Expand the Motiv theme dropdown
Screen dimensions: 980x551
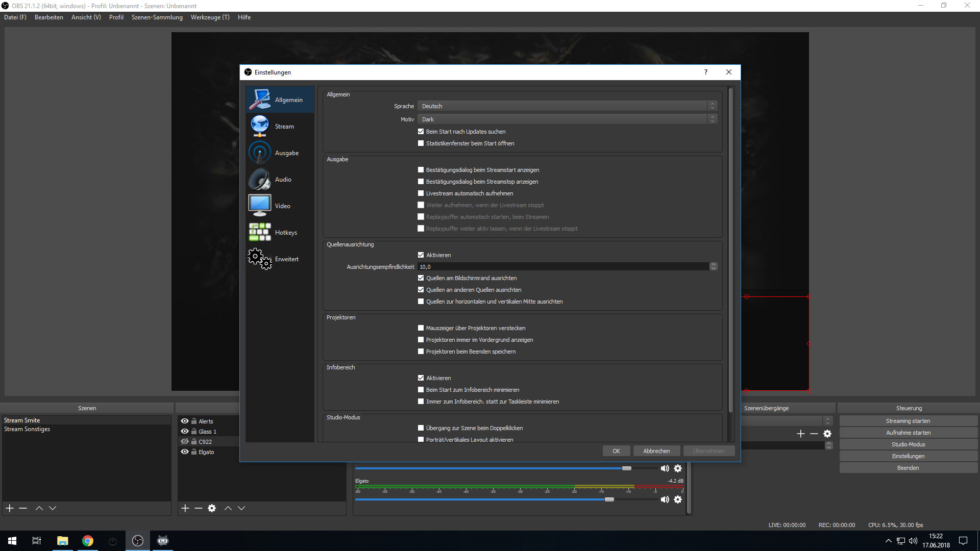tap(567, 119)
